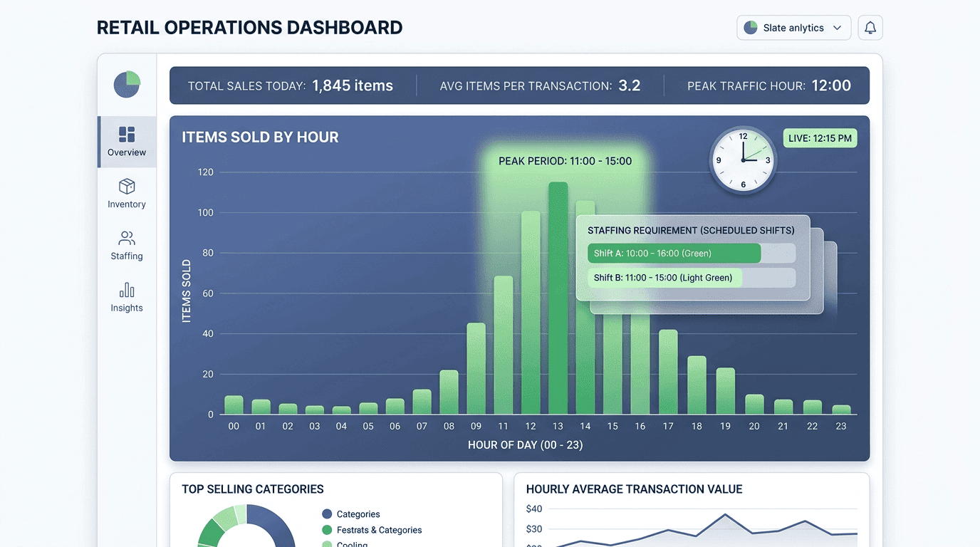Click the HOUR OF DAY (00 - 23) axis label
This screenshot has height=547, width=980.
point(526,445)
